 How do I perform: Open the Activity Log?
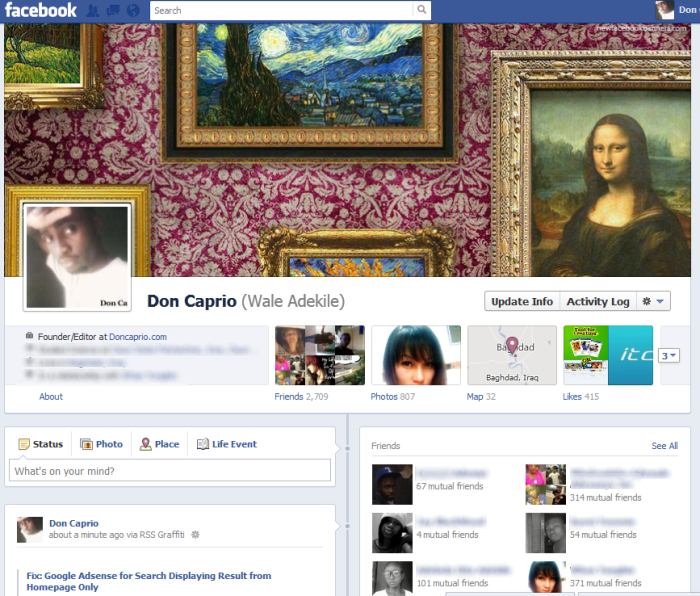pyautogui.click(x=598, y=302)
